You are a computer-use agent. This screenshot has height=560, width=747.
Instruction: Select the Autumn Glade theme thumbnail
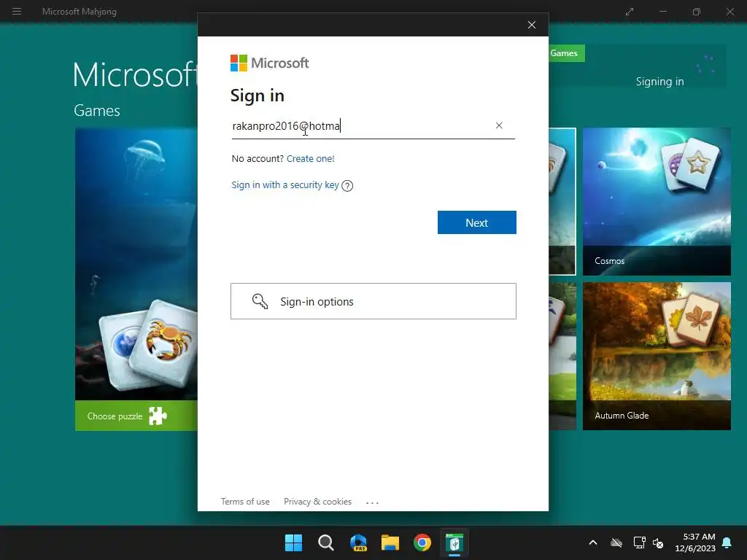coord(657,356)
